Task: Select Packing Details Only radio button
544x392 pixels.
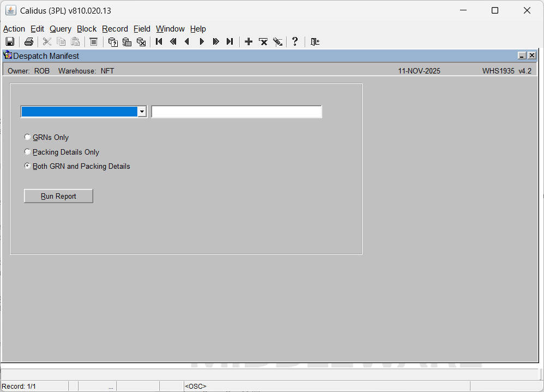Action: click(x=28, y=152)
